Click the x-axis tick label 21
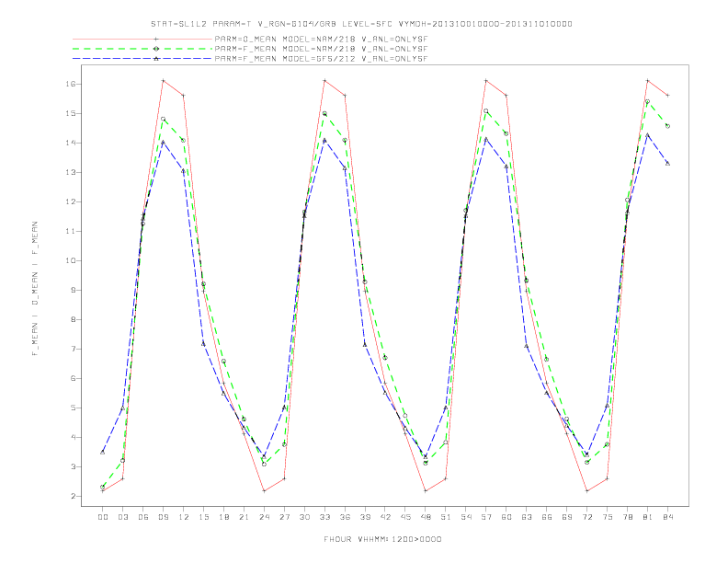728x563 pixels. (244, 517)
